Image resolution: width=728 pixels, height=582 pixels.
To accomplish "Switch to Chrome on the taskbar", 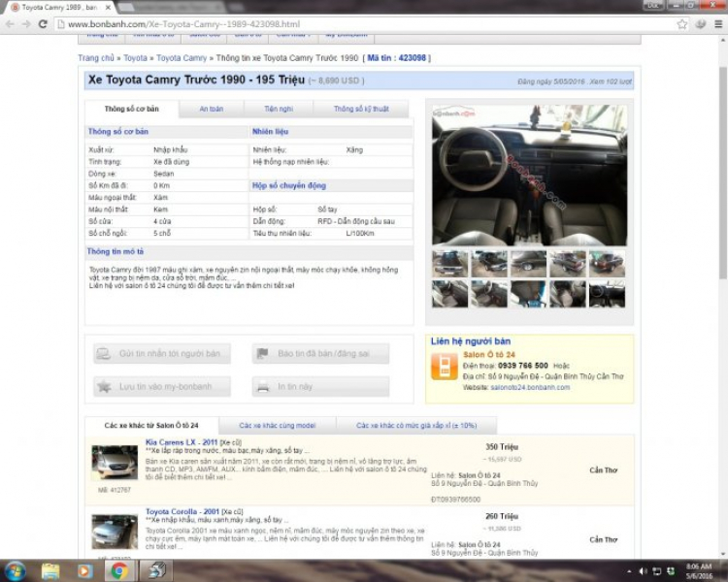I will (x=119, y=571).
